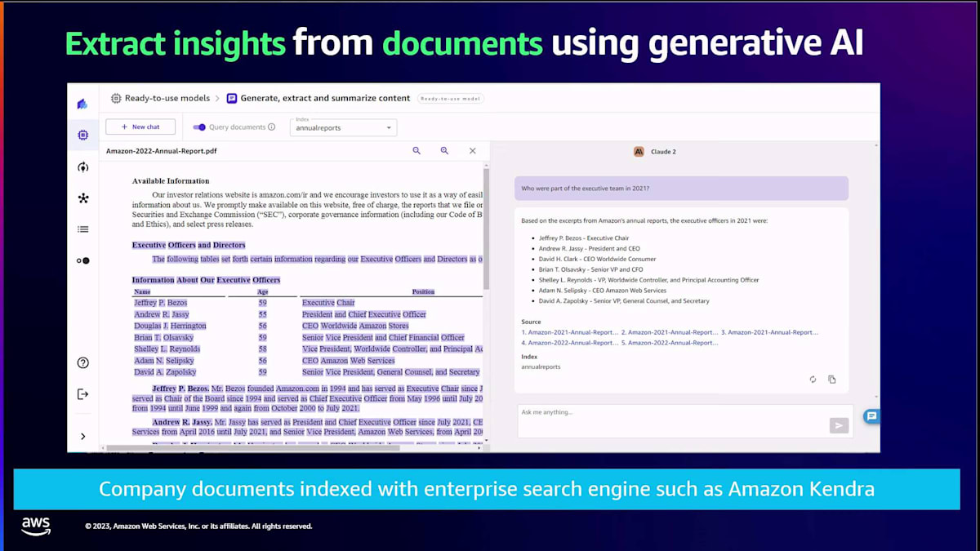The image size is (980, 551).
Task: Click the Claude 2 model name label
Action: (x=662, y=152)
